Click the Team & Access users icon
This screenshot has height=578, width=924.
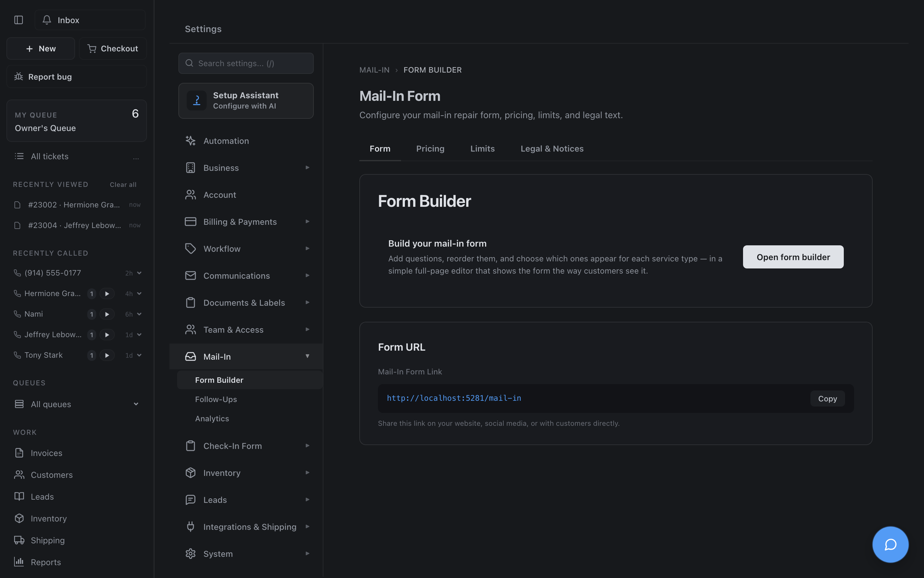(191, 329)
